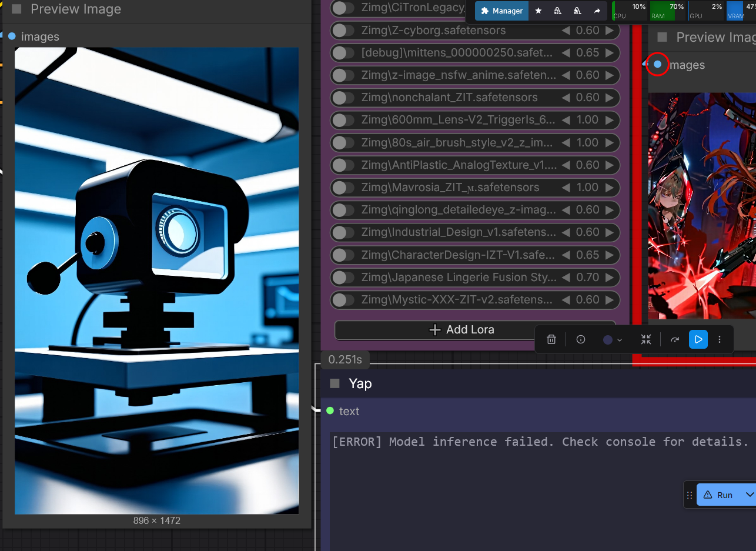Click the icon immediately right of the star
This screenshot has height=551, width=756.
(557, 11)
